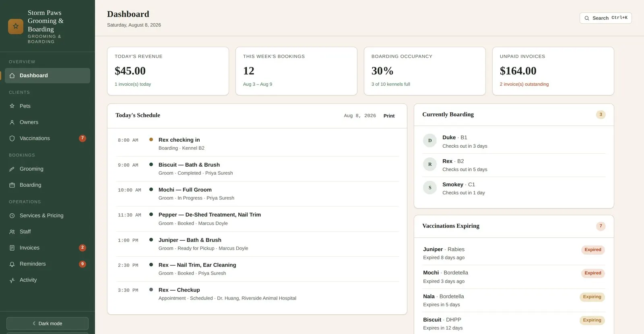Print today's schedule
Image resolution: width=644 pixels, height=334 pixels.
click(x=389, y=116)
